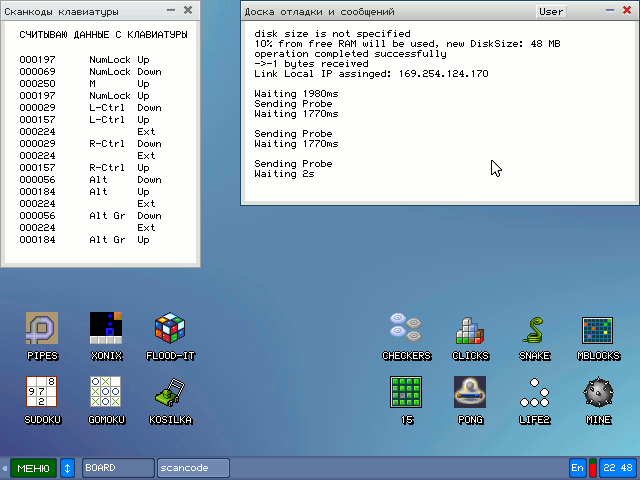Switch to the User tab in debug board

click(551, 12)
